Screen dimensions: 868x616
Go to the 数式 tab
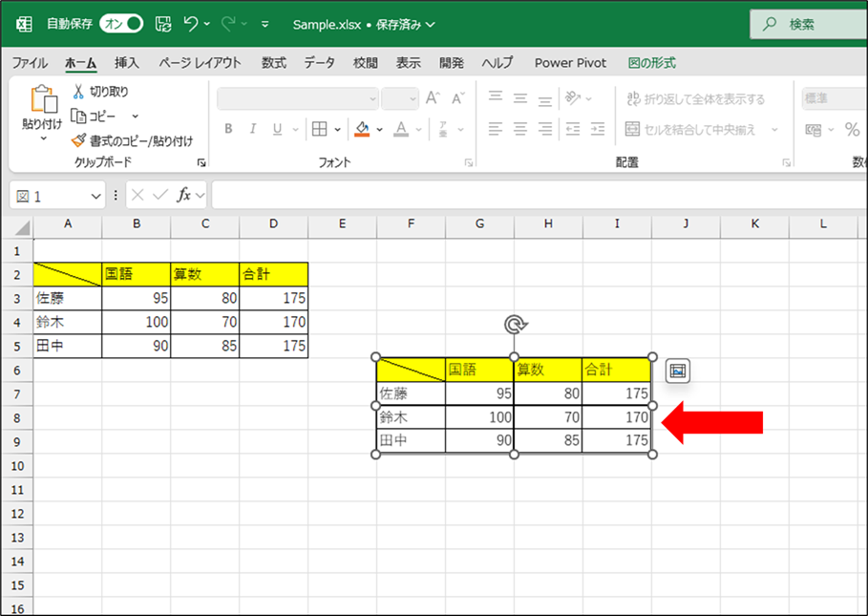274,63
